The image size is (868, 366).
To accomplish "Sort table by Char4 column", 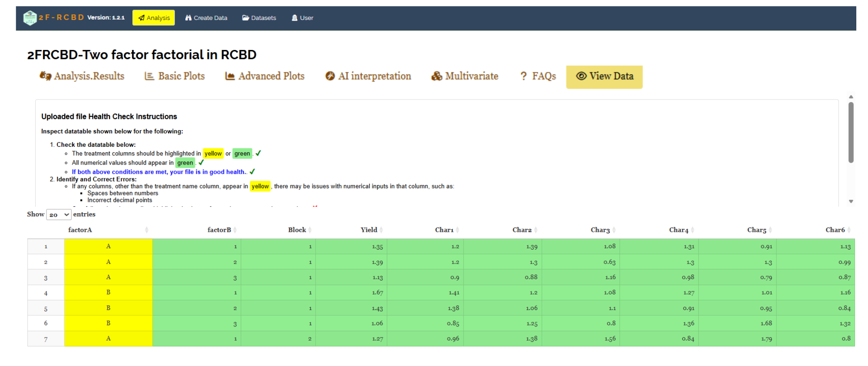I will click(659, 230).
